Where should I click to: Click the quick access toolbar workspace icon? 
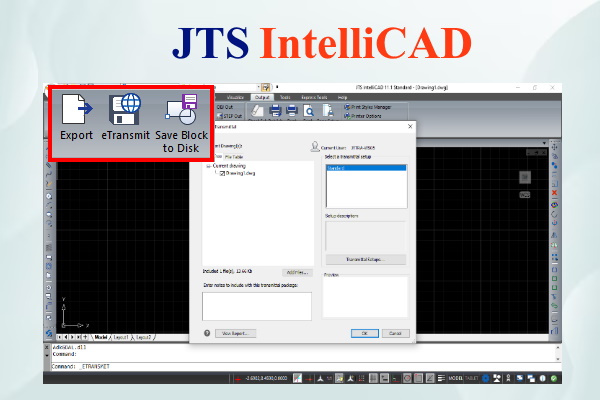[266, 87]
